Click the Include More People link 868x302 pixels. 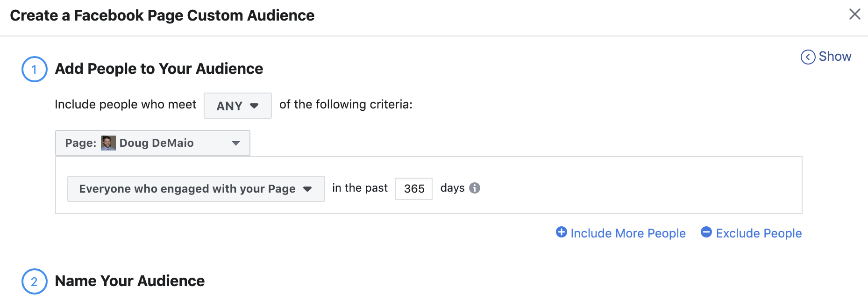[x=628, y=233]
